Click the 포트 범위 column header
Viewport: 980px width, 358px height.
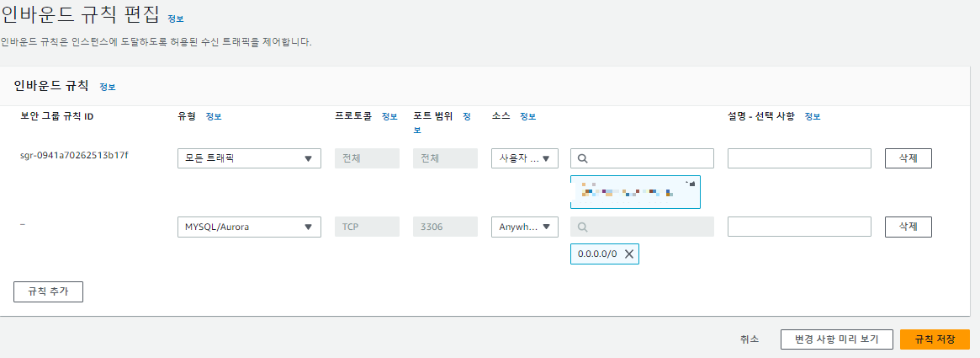(x=434, y=116)
